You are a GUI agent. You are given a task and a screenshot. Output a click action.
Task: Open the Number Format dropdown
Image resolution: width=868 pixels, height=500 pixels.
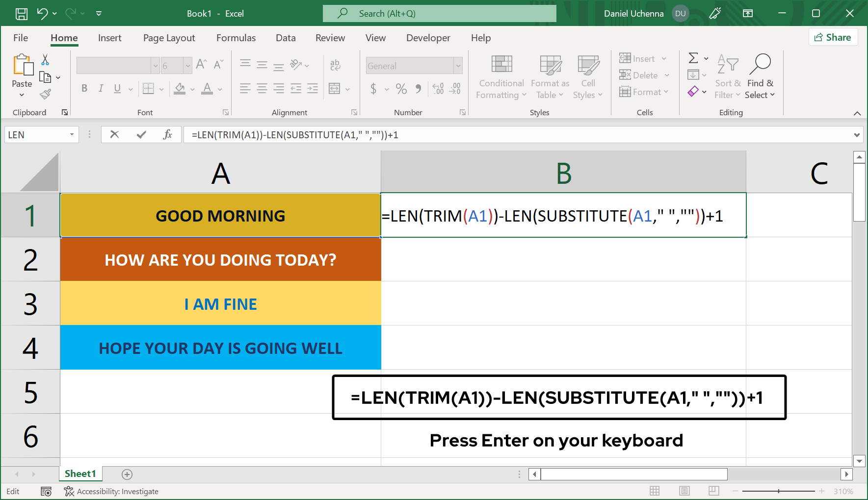(x=457, y=65)
